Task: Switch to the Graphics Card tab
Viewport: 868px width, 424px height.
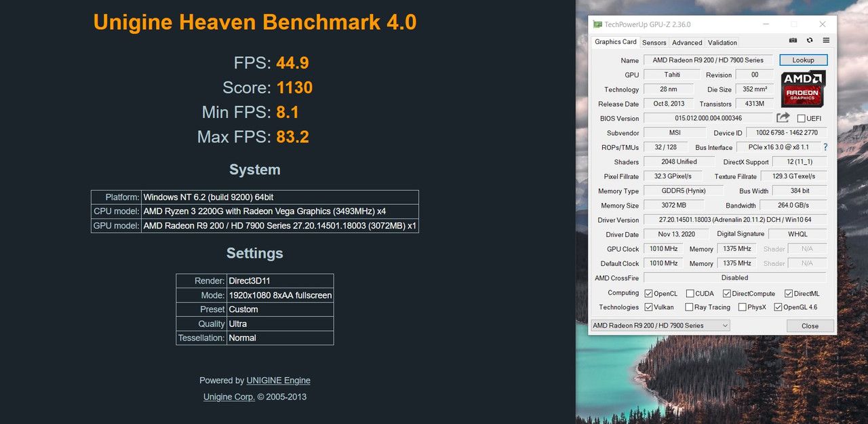Action: point(616,41)
